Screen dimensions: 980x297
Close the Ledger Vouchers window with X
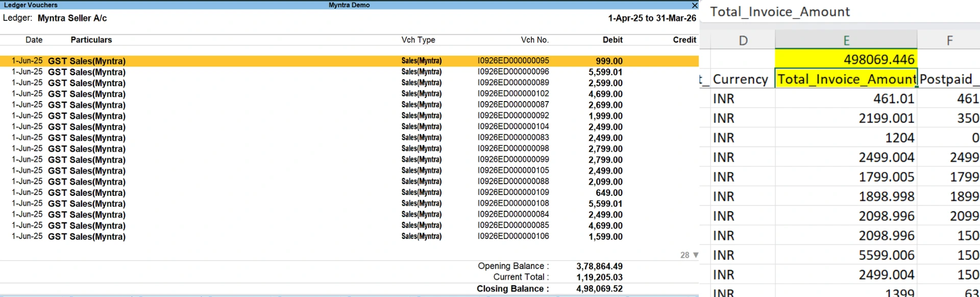(694, 5)
